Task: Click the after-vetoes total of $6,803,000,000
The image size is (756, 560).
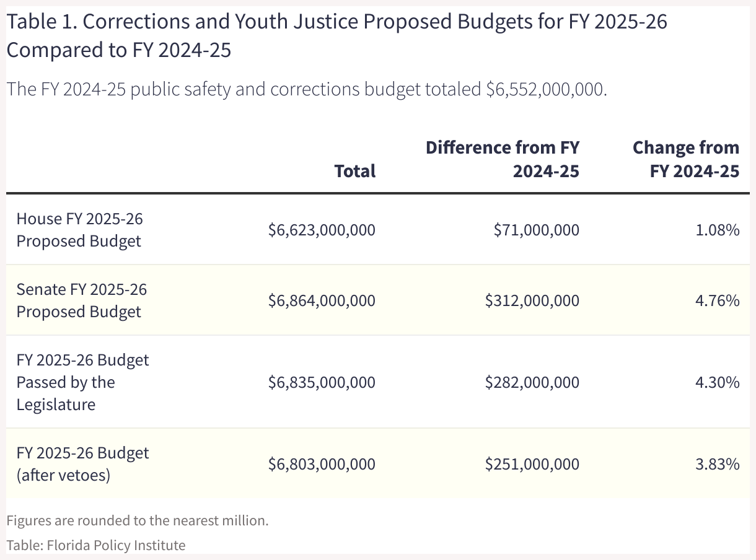Action: [x=322, y=463]
